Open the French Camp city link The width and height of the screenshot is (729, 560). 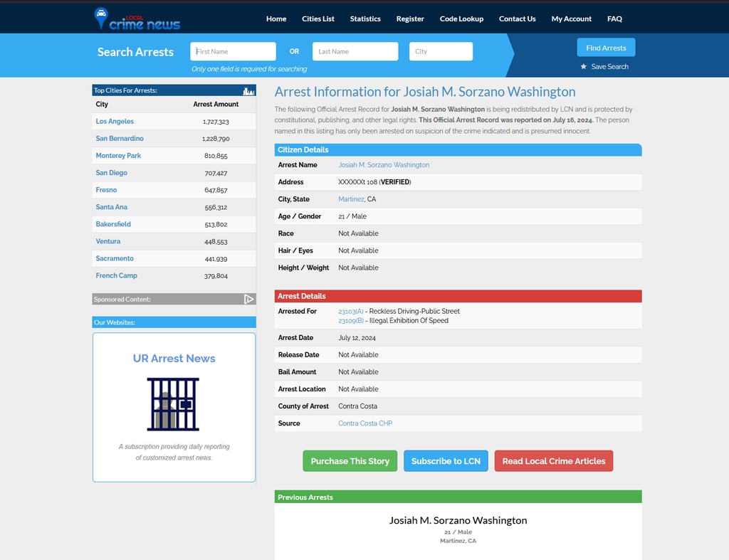coord(116,275)
